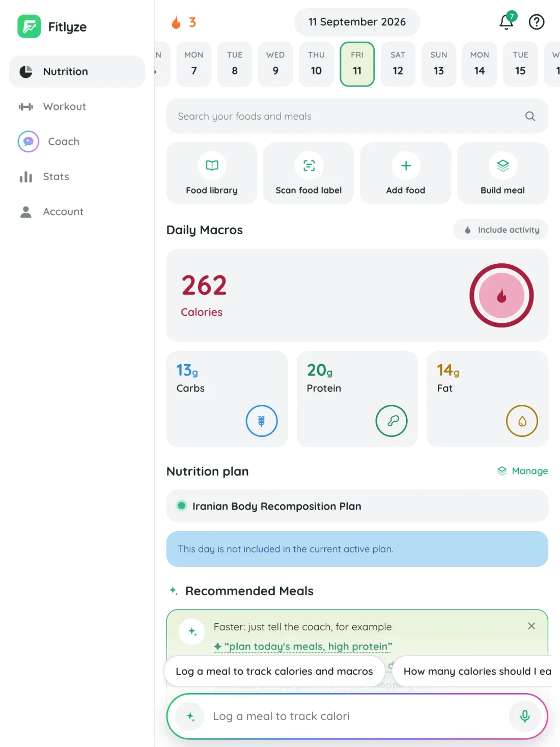Go to the Workout section

pyautogui.click(x=77, y=106)
